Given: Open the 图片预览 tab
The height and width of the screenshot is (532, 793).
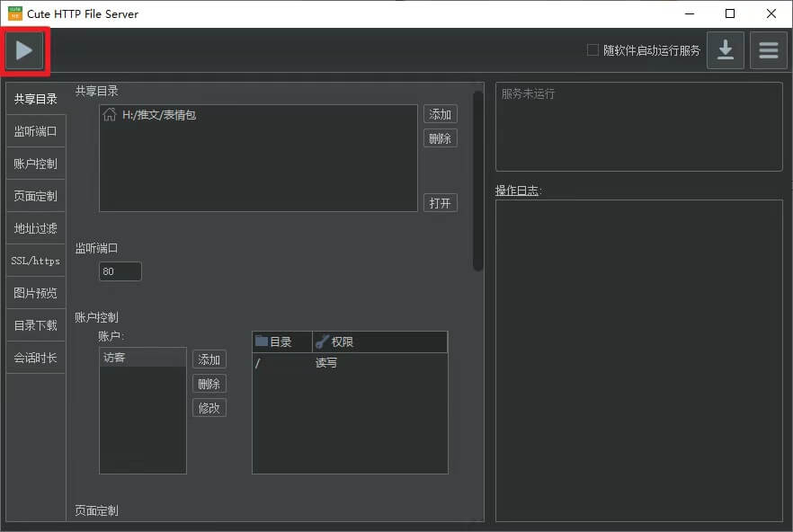Looking at the screenshot, I should click(x=35, y=292).
